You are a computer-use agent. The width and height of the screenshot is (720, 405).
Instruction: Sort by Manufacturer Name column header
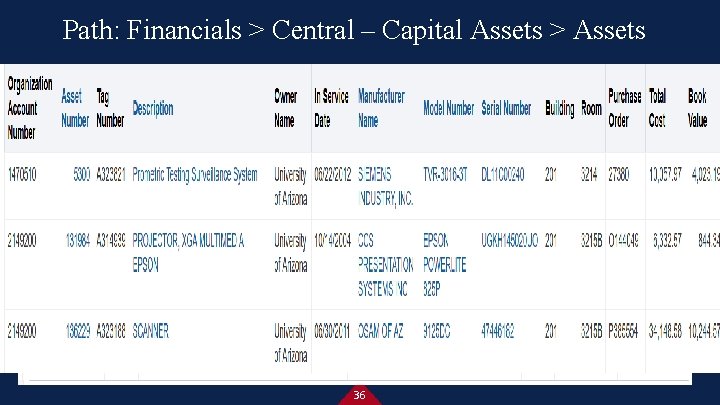point(381,108)
